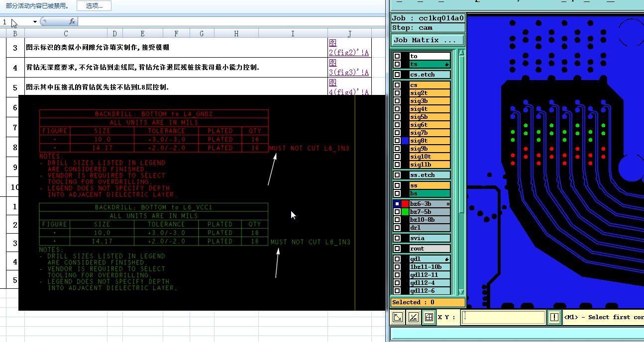Click the Selected : 0 status label

click(428, 302)
